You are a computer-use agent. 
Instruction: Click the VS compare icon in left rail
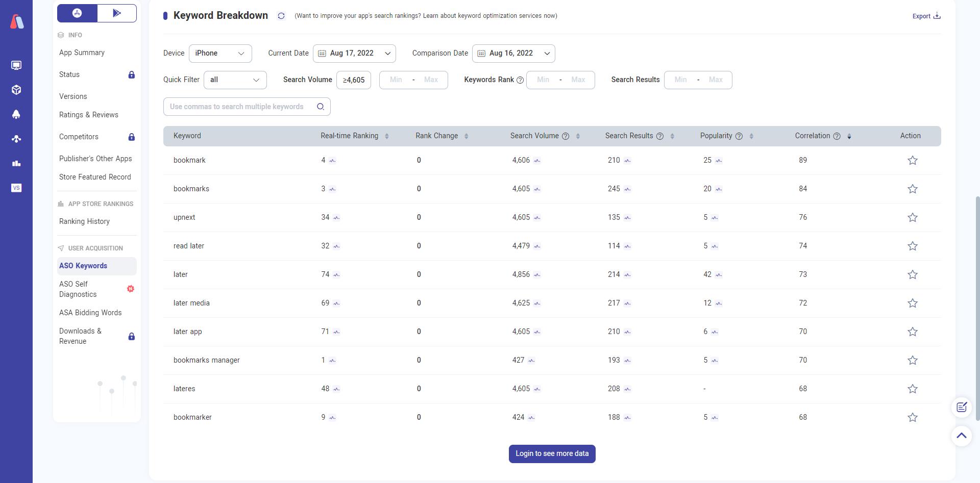pyautogui.click(x=16, y=188)
